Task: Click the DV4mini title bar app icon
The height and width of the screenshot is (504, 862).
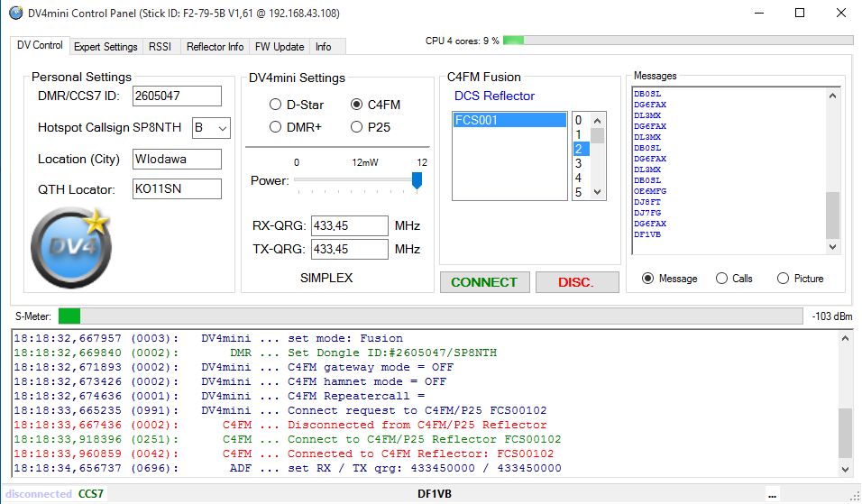Action: pos(16,13)
